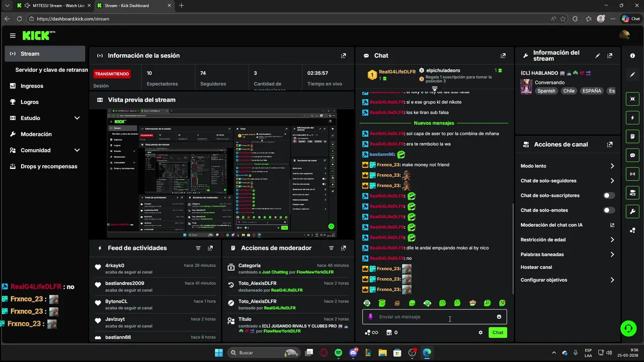Open the green headset support button

(x=628, y=329)
